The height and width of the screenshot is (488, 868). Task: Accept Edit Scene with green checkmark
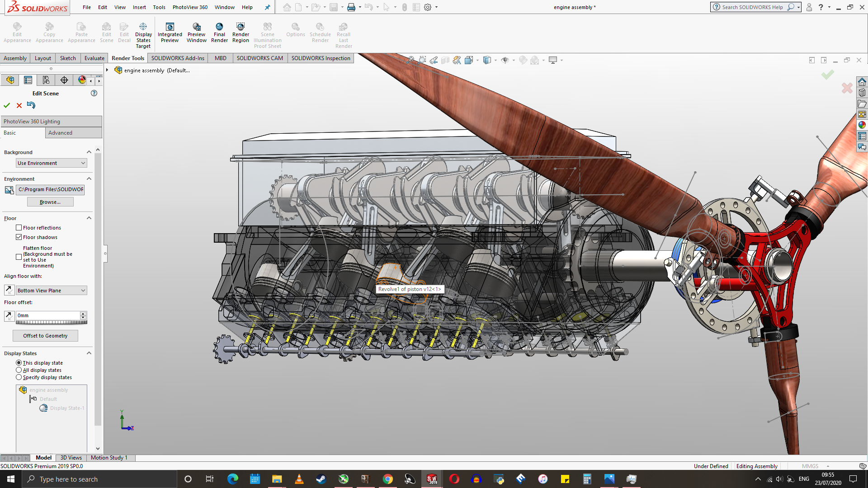click(7, 105)
